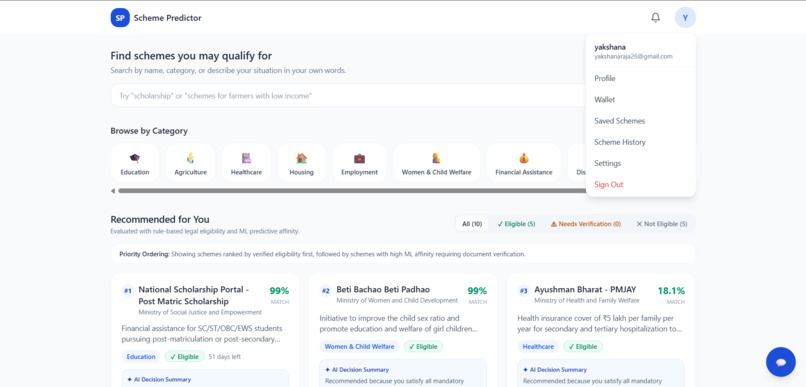The height and width of the screenshot is (387, 806).
Task: Click the Y user avatar
Action: pos(685,17)
